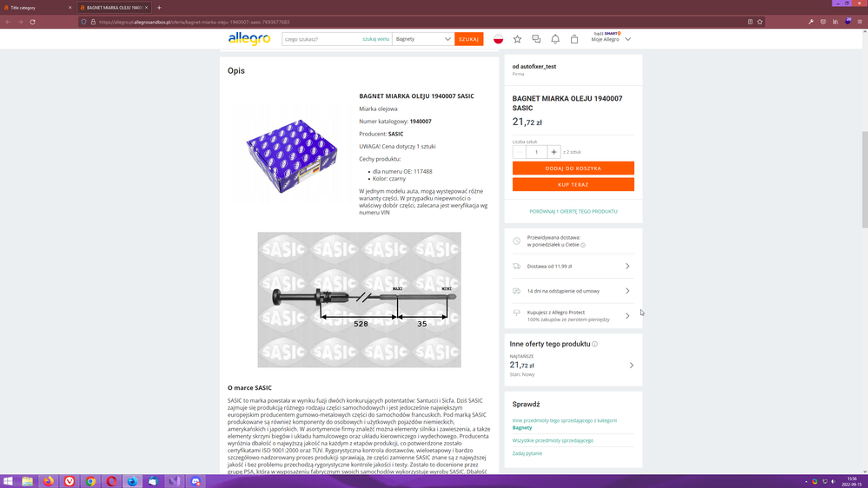Click the Allegro logo

[x=249, y=39]
